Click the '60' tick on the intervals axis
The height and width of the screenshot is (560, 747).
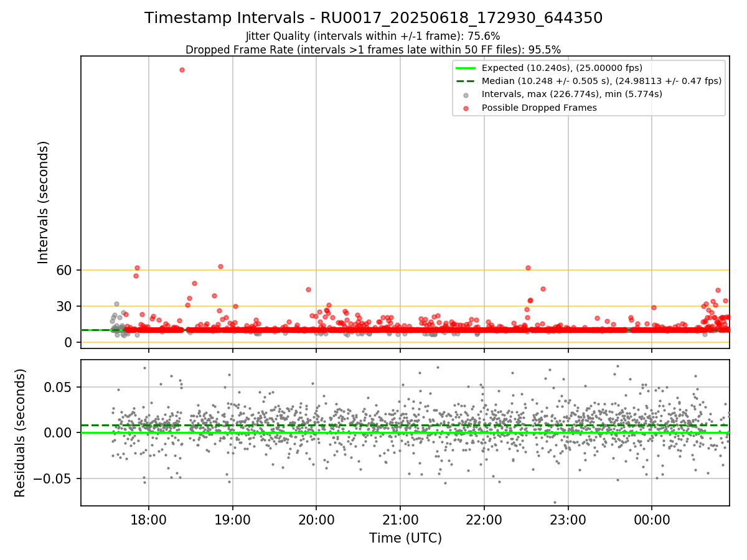coord(65,270)
